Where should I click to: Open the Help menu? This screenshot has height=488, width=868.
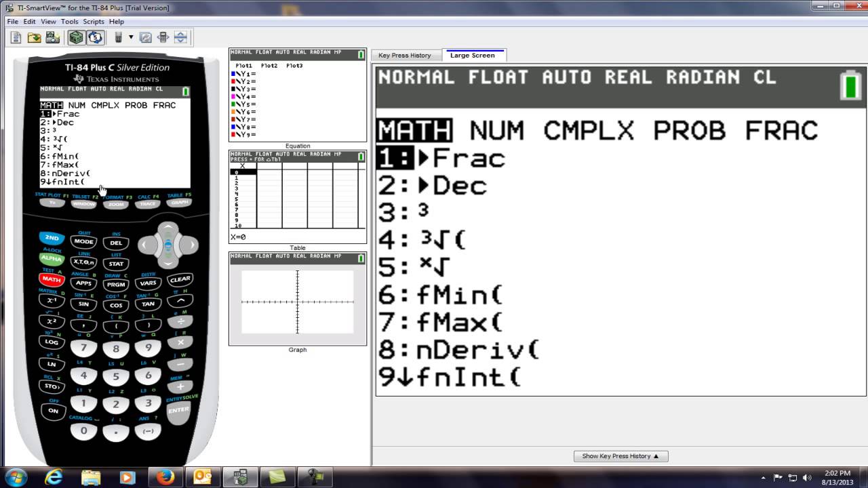(117, 22)
